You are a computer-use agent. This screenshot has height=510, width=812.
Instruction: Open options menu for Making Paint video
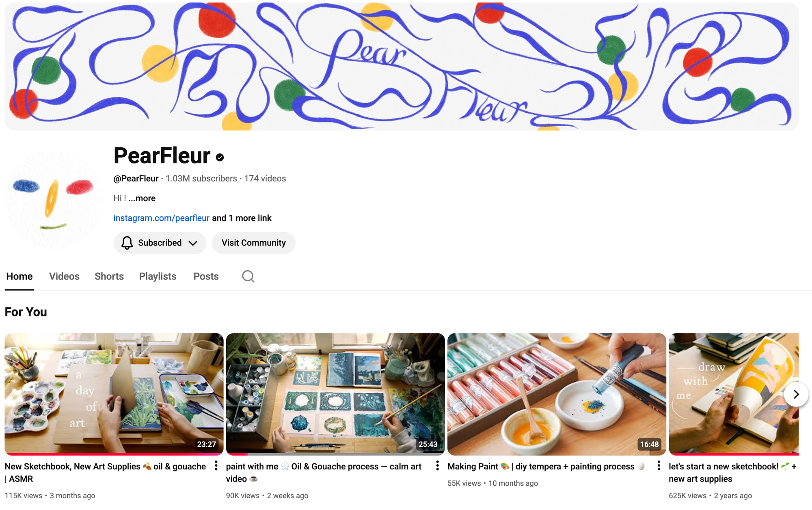[659, 466]
